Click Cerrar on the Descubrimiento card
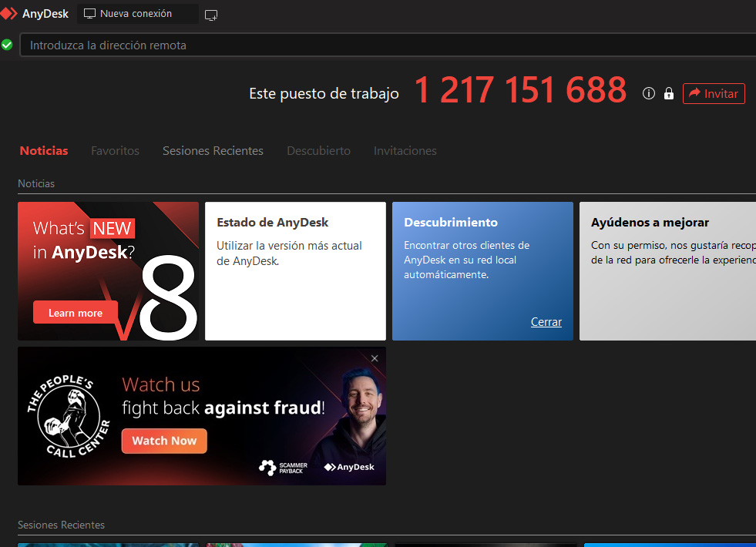 point(546,321)
